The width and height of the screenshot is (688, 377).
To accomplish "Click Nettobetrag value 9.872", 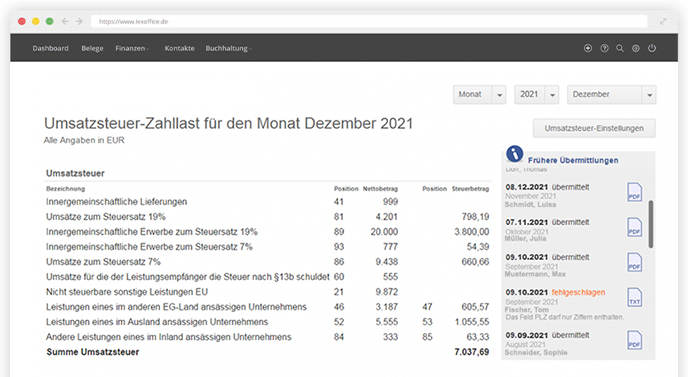I will (387, 292).
